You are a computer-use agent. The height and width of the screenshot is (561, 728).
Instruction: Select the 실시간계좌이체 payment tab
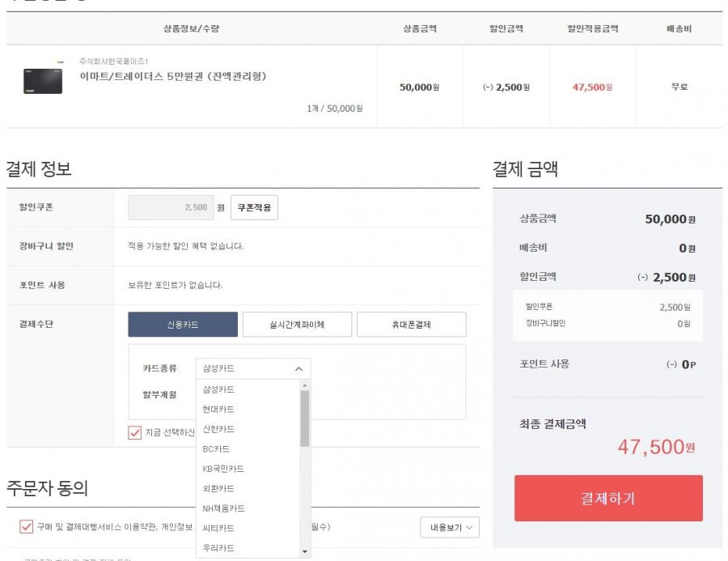297,325
